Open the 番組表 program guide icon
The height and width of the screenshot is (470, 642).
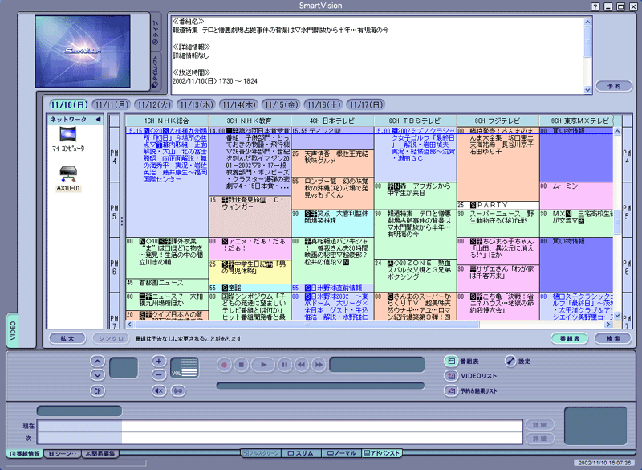click(x=451, y=361)
